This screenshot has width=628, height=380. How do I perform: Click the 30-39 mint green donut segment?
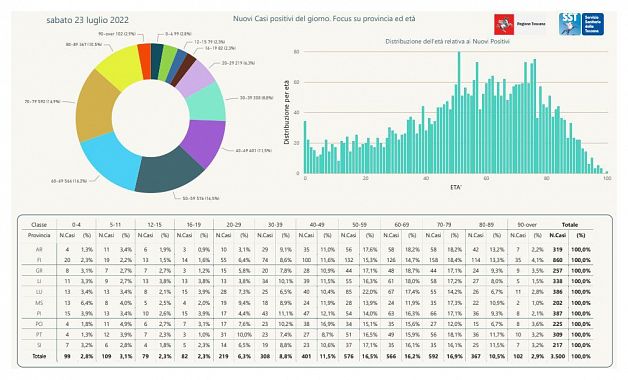[x=207, y=103]
